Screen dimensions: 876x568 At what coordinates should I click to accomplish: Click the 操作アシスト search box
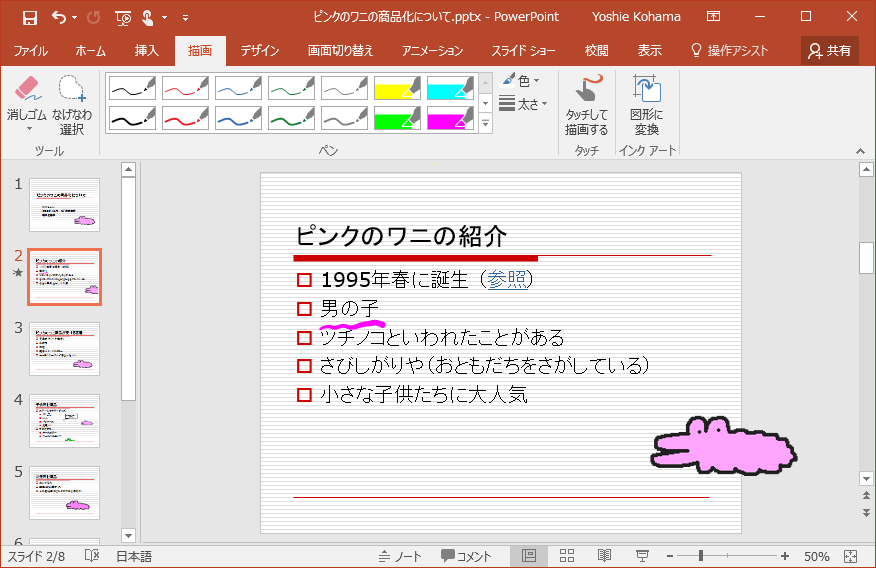730,51
